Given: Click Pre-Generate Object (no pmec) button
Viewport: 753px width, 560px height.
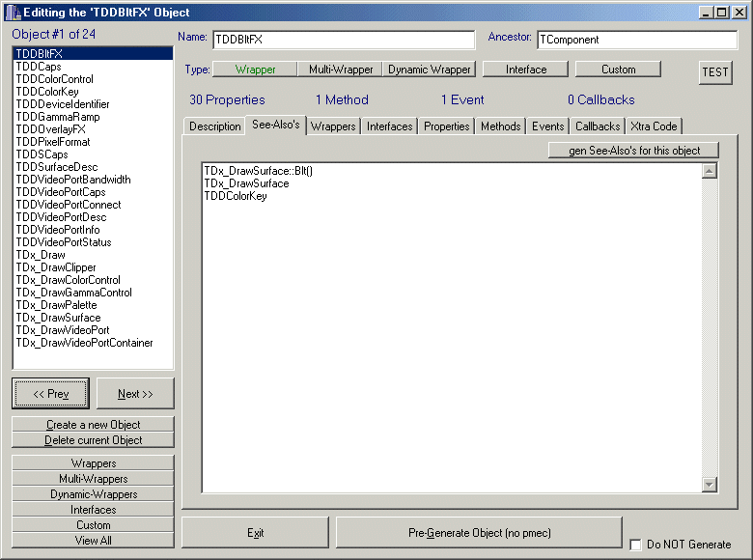Looking at the screenshot, I should click(479, 533).
